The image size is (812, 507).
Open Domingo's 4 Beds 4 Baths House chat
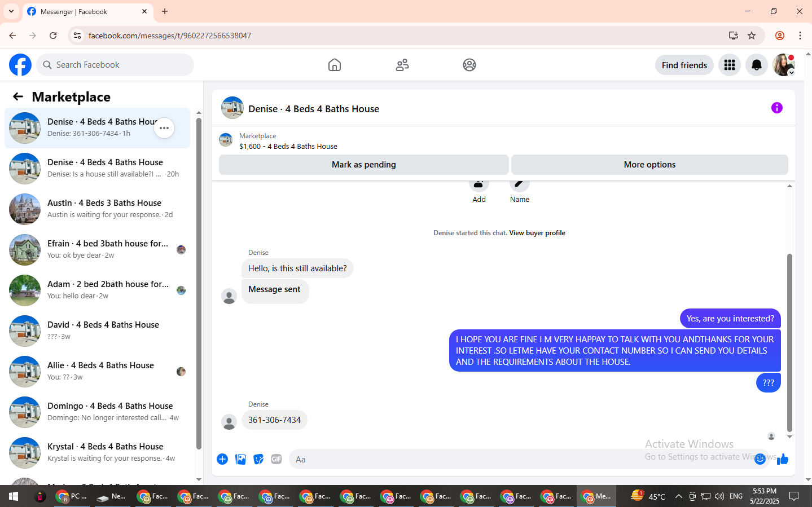(x=97, y=412)
